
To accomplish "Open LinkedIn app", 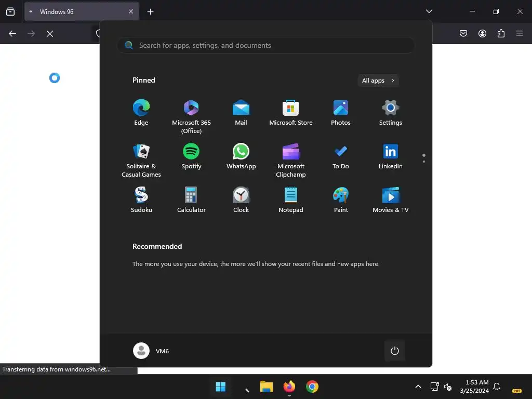I will coord(391,156).
